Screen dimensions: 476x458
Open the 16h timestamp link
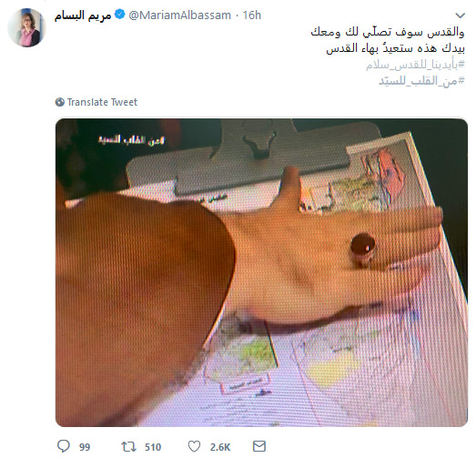pos(252,15)
